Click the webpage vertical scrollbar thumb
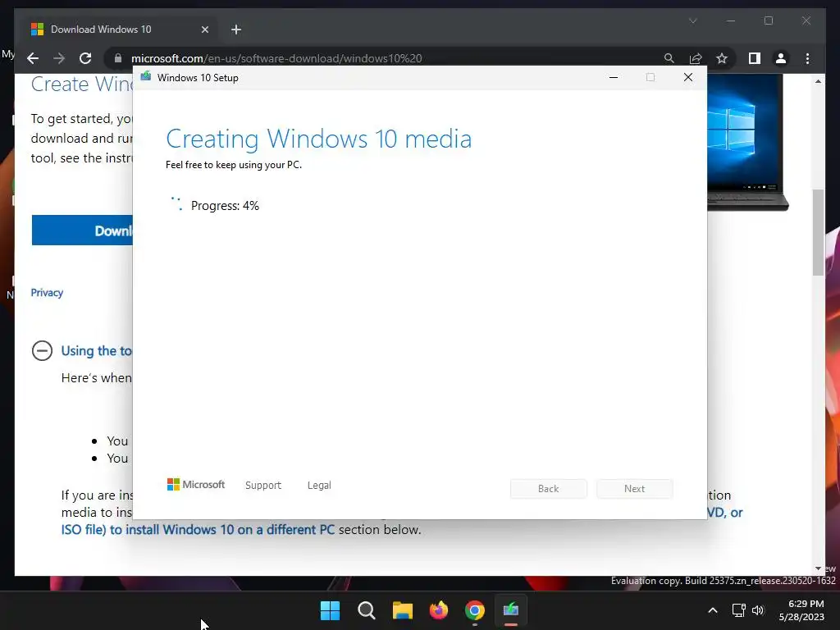 pyautogui.click(x=818, y=232)
